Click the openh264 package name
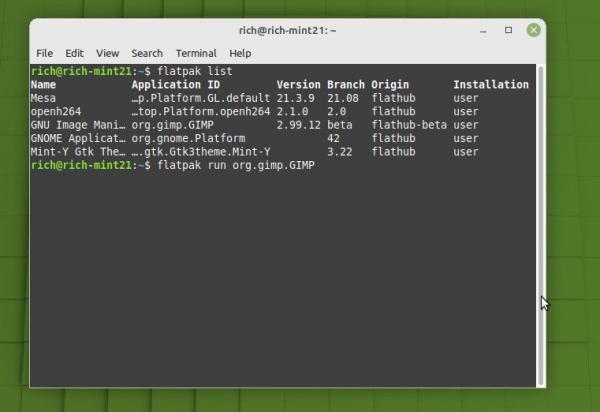The height and width of the screenshot is (412, 600). [x=56, y=112]
